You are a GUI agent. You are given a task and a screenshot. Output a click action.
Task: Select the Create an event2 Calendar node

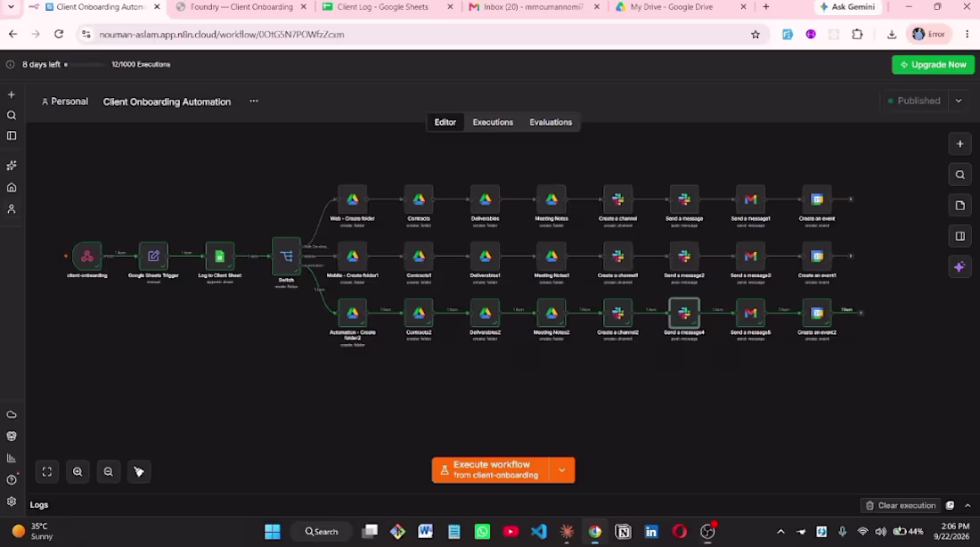(x=817, y=313)
